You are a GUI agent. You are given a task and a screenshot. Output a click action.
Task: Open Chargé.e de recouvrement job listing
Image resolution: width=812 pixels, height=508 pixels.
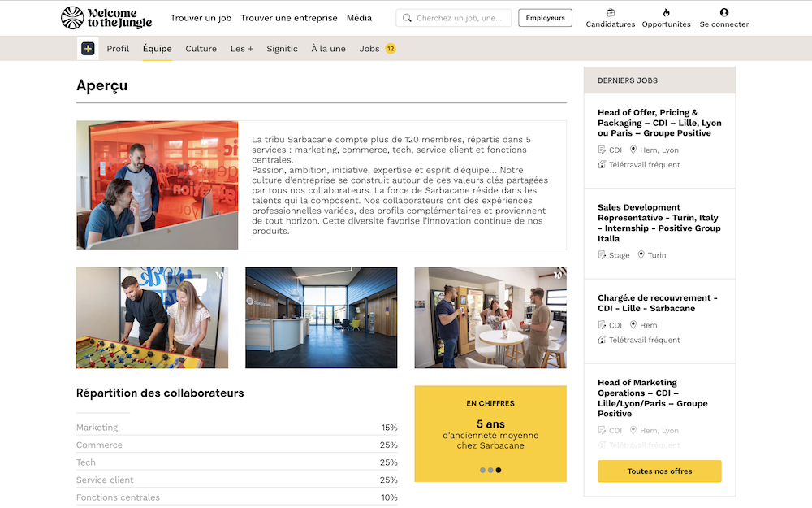[658, 303]
